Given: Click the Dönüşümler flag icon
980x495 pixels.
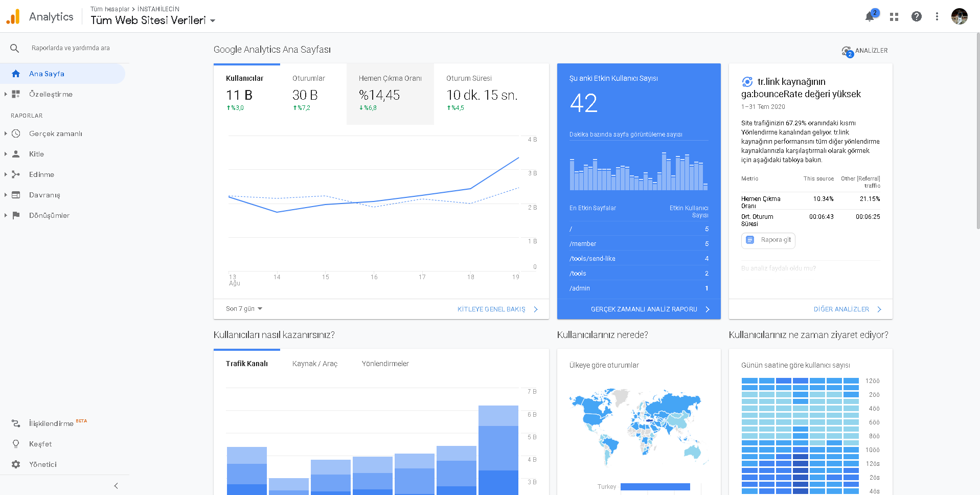Looking at the screenshot, I should pyautogui.click(x=16, y=215).
